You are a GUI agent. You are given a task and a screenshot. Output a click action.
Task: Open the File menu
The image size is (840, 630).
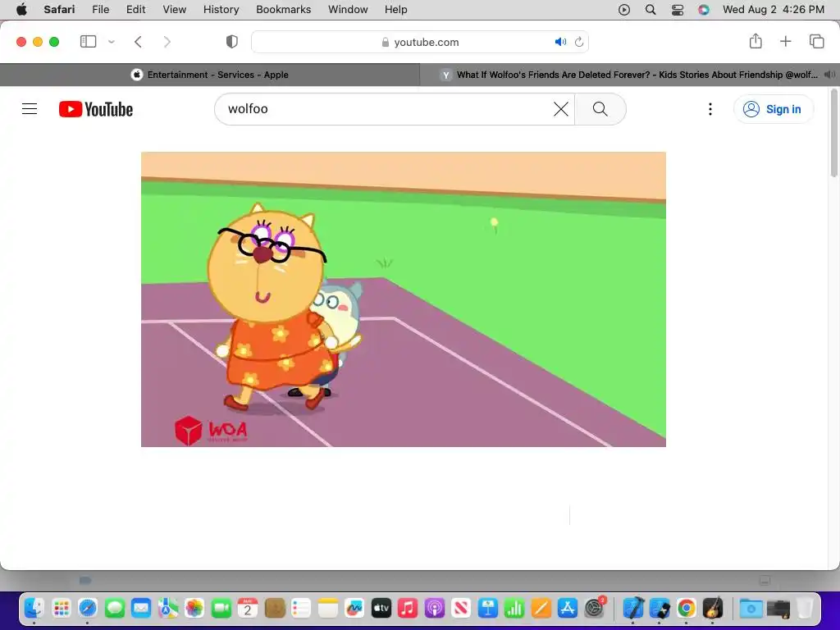coord(101,10)
